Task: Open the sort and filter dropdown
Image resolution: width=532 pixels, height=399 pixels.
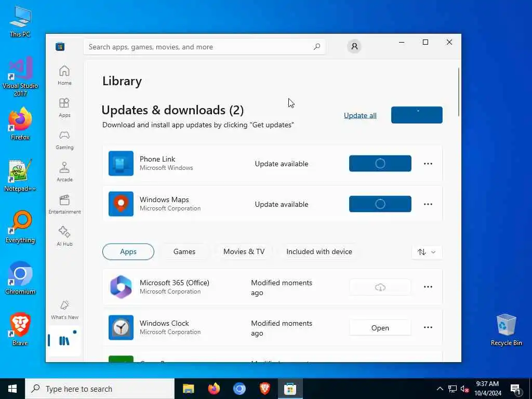Action: click(427, 252)
